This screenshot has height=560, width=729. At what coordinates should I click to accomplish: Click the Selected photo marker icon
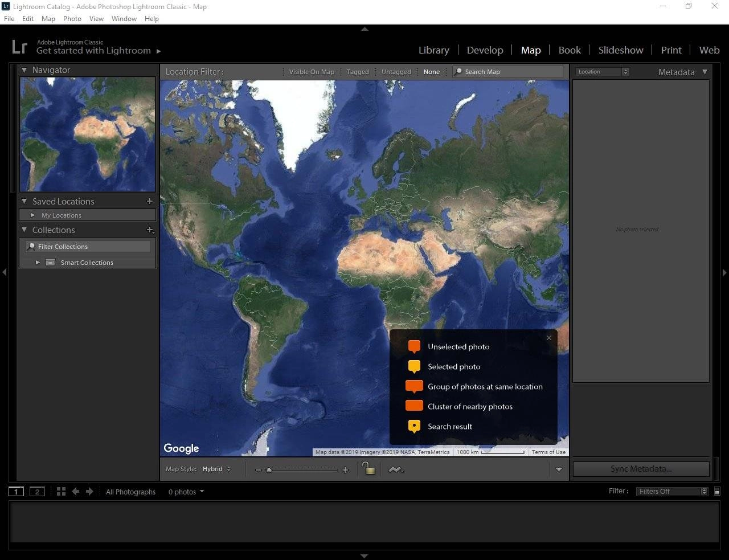(x=414, y=366)
